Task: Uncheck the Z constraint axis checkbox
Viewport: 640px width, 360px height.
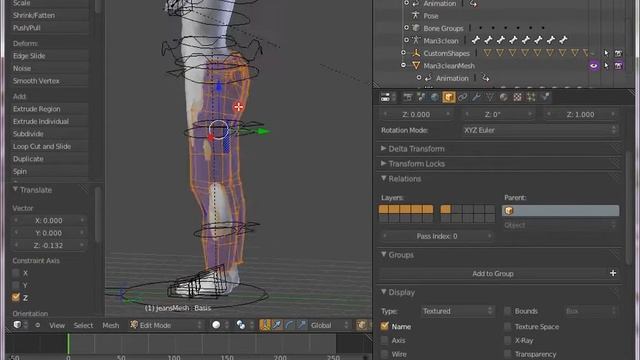Action: pyautogui.click(x=16, y=297)
